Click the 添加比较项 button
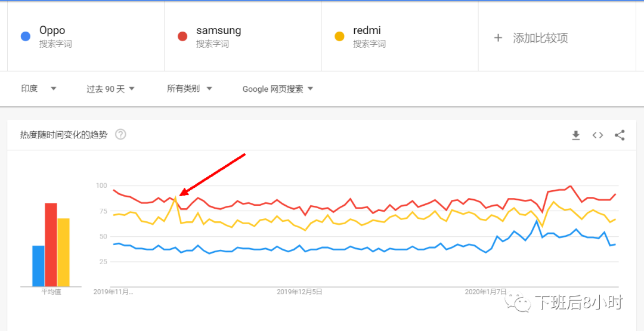This screenshot has width=644, height=331. (540, 38)
